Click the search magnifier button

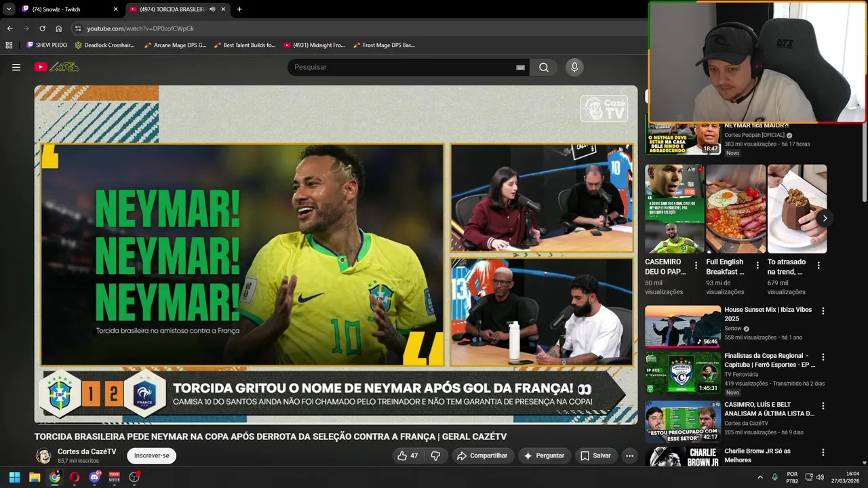[544, 67]
